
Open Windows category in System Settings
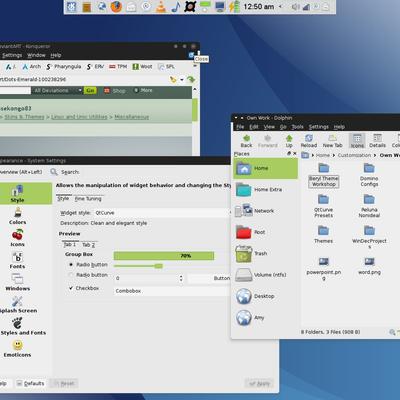tap(17, 282)
